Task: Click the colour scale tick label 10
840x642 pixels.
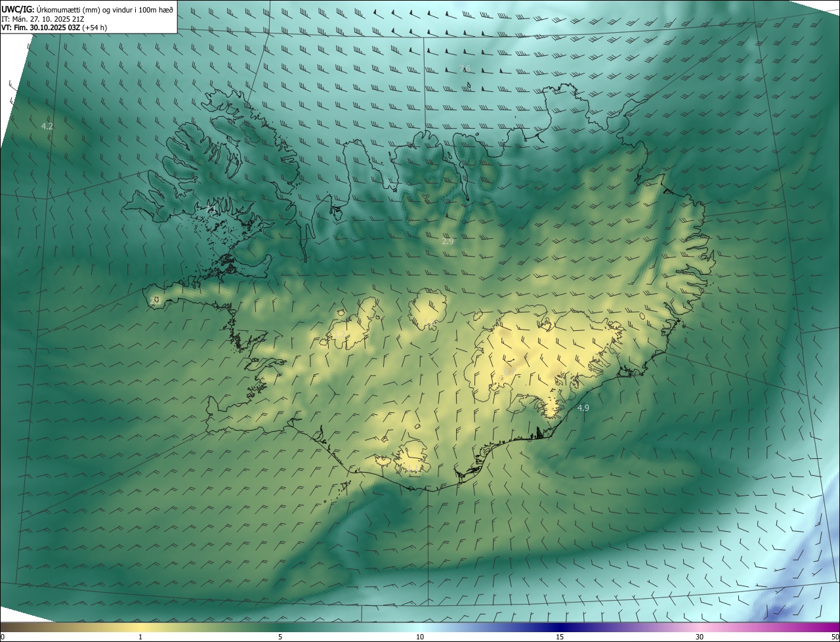Action: tap(420, 637)
